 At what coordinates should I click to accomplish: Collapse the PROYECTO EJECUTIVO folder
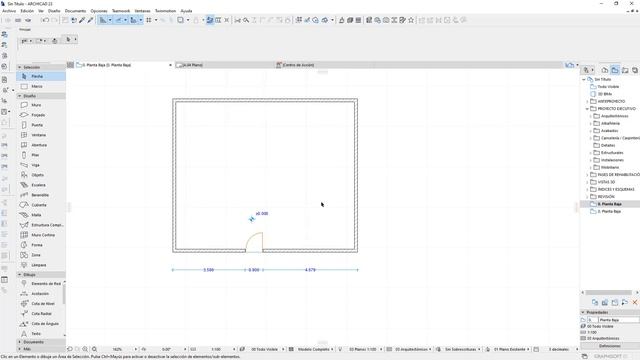pos(587,109)
